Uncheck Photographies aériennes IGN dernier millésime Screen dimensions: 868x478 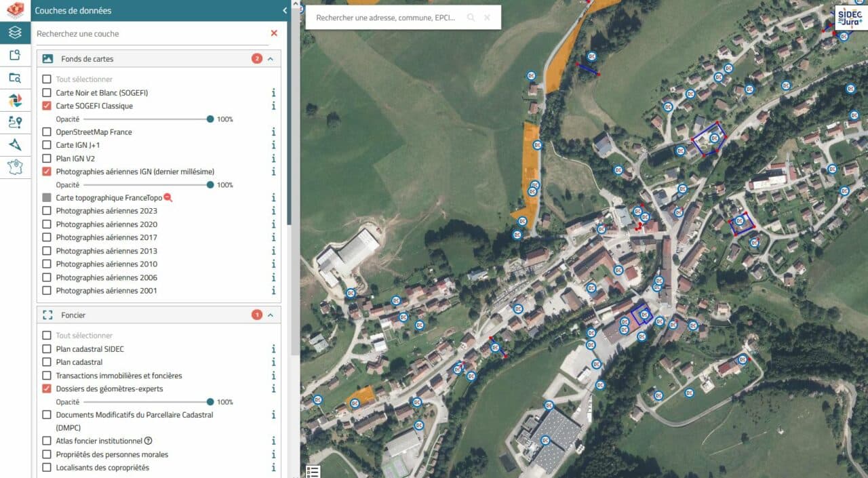coord(46,172)
